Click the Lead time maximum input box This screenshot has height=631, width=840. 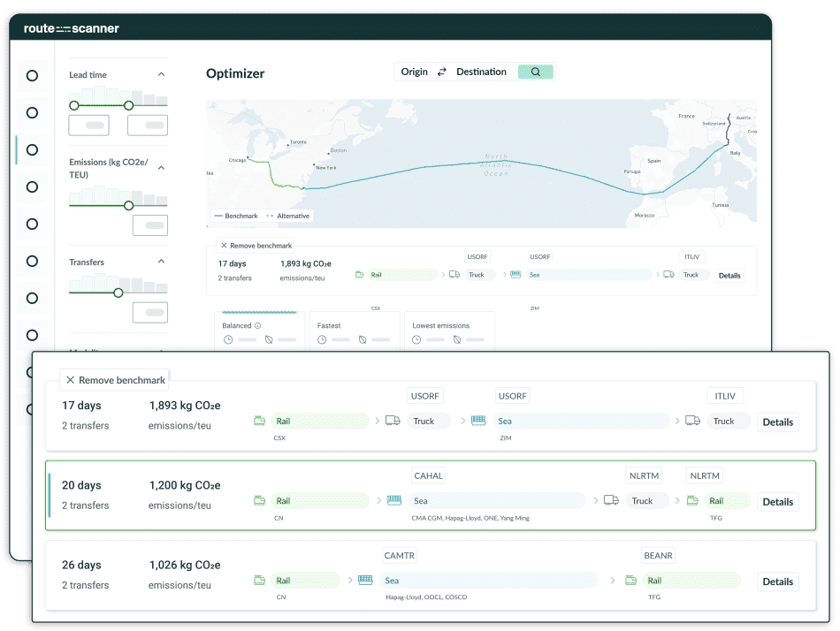148,125
